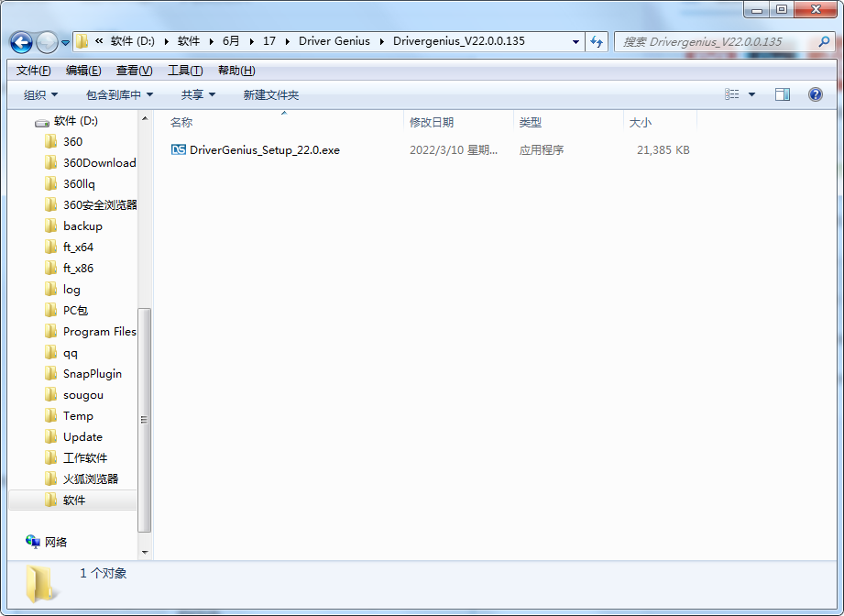Open the 查看(V) menu
The height and width of the screenshot is (616, 844).
click(x=134, y=71)
